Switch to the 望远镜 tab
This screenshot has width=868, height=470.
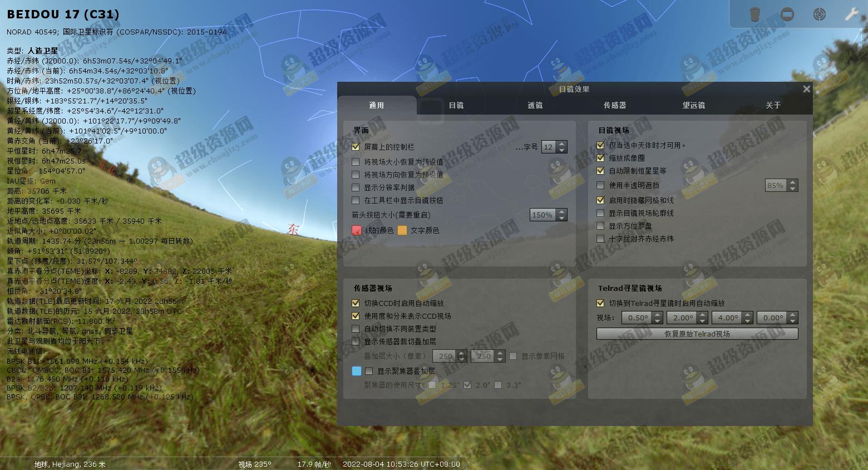tap(693, 105)
